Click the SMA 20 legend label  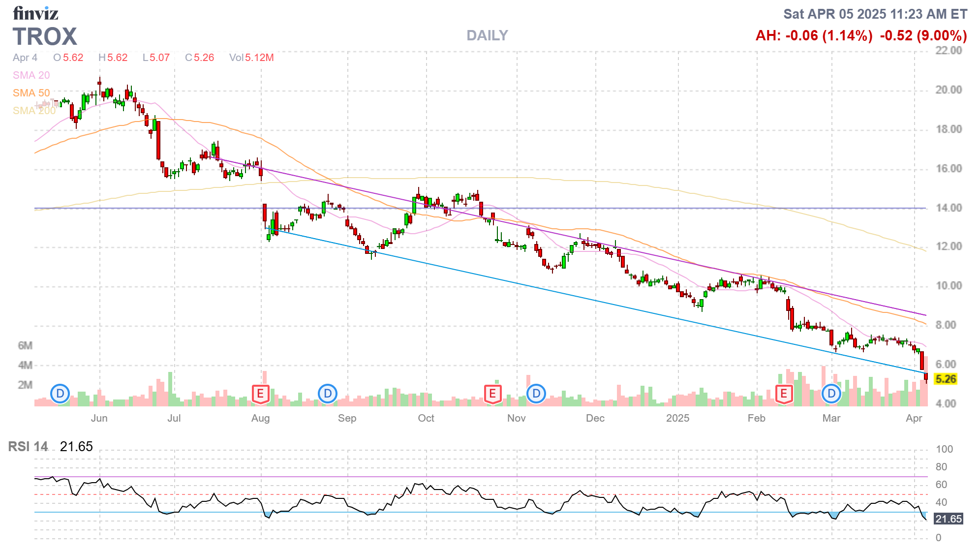coord(31,75)
